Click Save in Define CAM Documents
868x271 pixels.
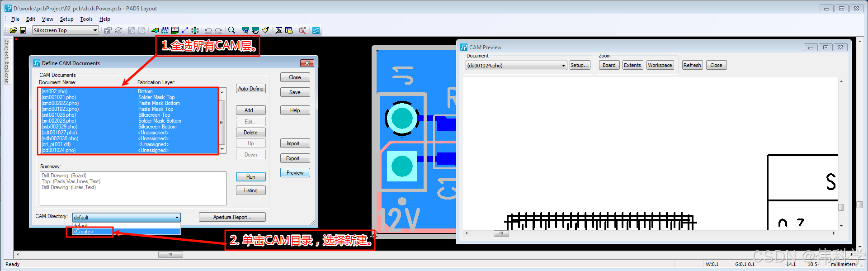(x=295, y=92)
